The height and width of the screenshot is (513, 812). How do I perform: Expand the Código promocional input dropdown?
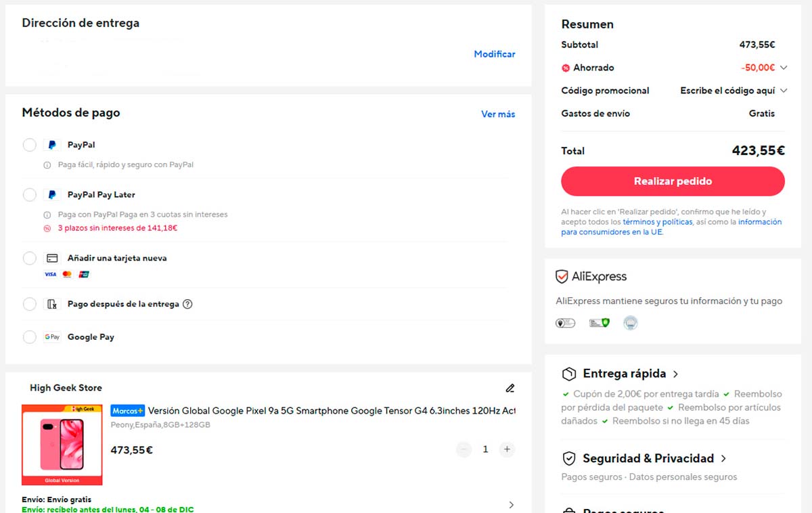(x=784, y=91)
